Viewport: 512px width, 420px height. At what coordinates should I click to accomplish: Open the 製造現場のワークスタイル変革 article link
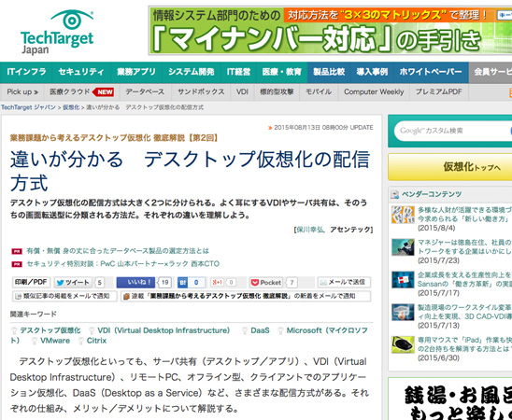[464, 312]
